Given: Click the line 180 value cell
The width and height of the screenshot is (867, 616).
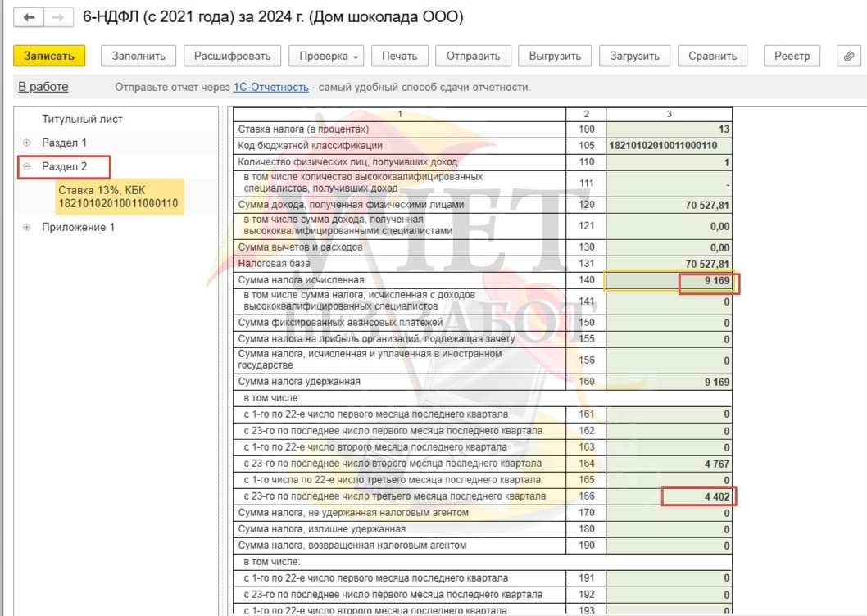Looking at the screenshot, I should (x=669, y=529).
